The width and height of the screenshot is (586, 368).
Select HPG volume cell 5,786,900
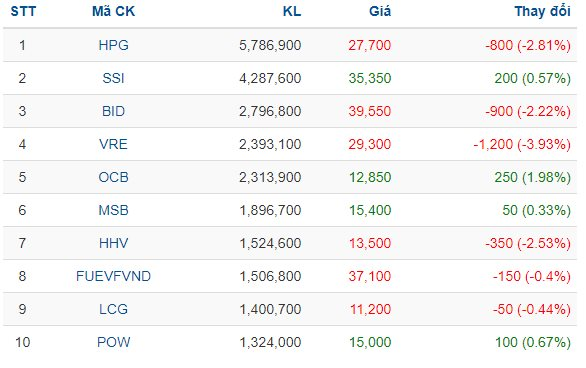[x=270, y=45]
